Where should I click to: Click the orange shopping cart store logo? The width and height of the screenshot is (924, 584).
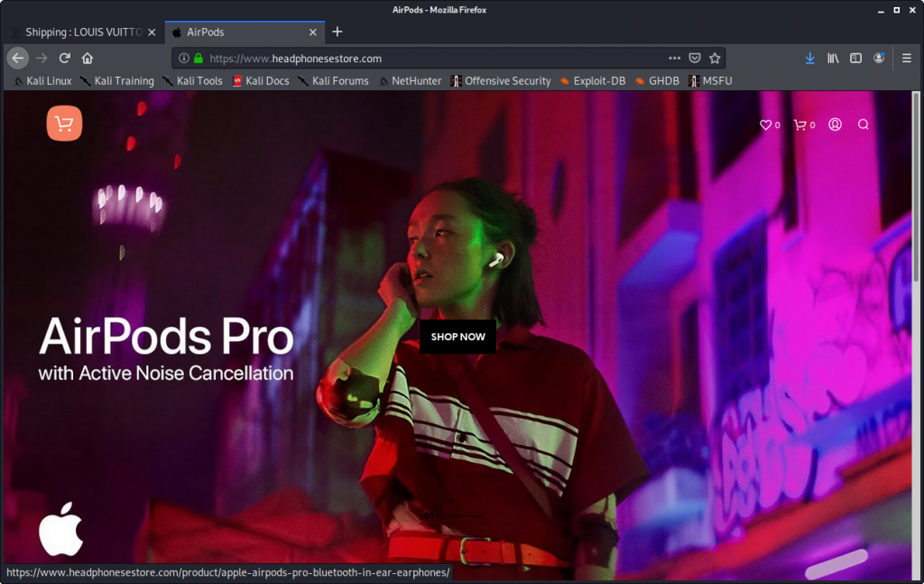[x=64, y=123]
